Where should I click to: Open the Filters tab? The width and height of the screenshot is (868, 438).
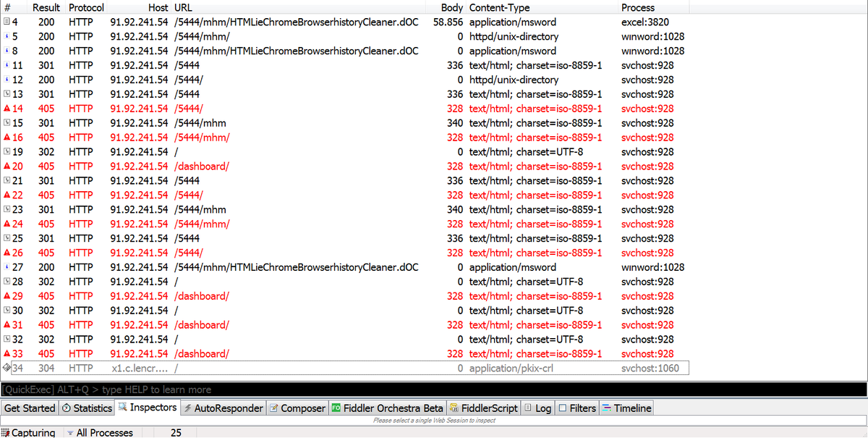tap(577, 408)
